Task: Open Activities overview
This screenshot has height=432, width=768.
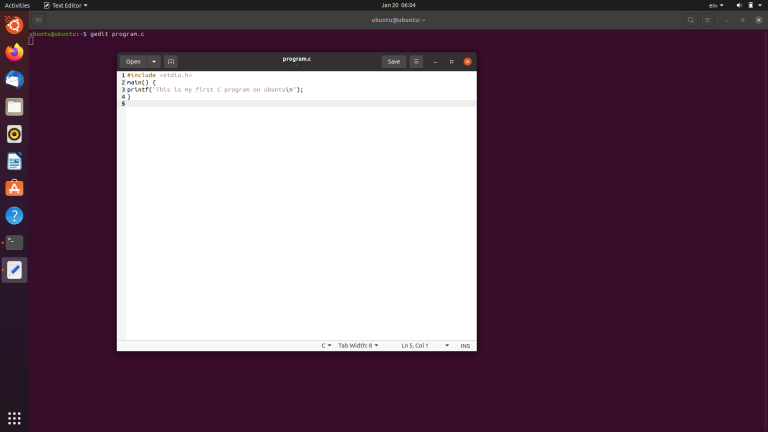Action: click(x=17, y=5)
